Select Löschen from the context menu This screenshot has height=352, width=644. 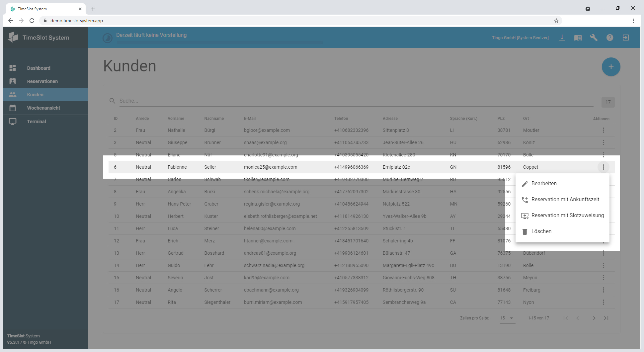click(x=562, y=231)
